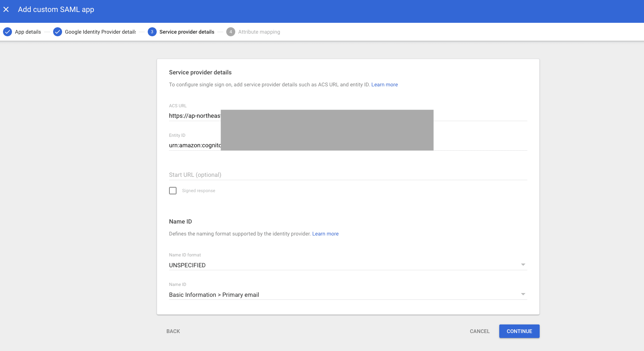Screen dimensions: 644x351
Task: Focus the Start URL optional field
Action: (x=348, y=175)
